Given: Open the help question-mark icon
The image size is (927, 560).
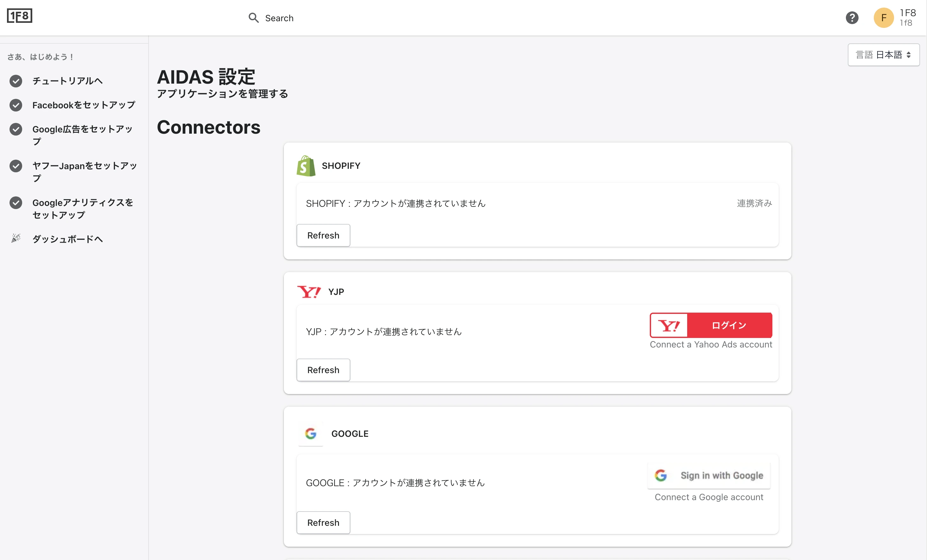Looking at the screenshot, I should coord(852,17).
